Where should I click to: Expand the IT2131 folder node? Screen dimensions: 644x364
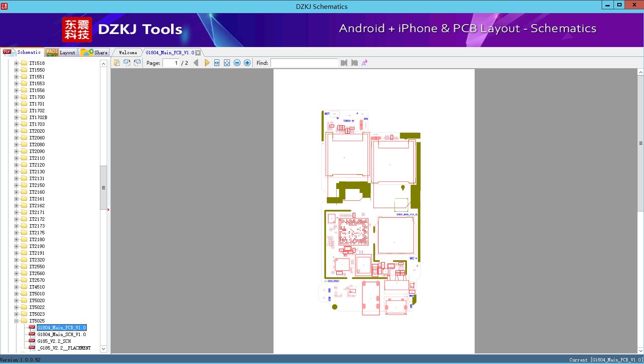pos(16,178)
